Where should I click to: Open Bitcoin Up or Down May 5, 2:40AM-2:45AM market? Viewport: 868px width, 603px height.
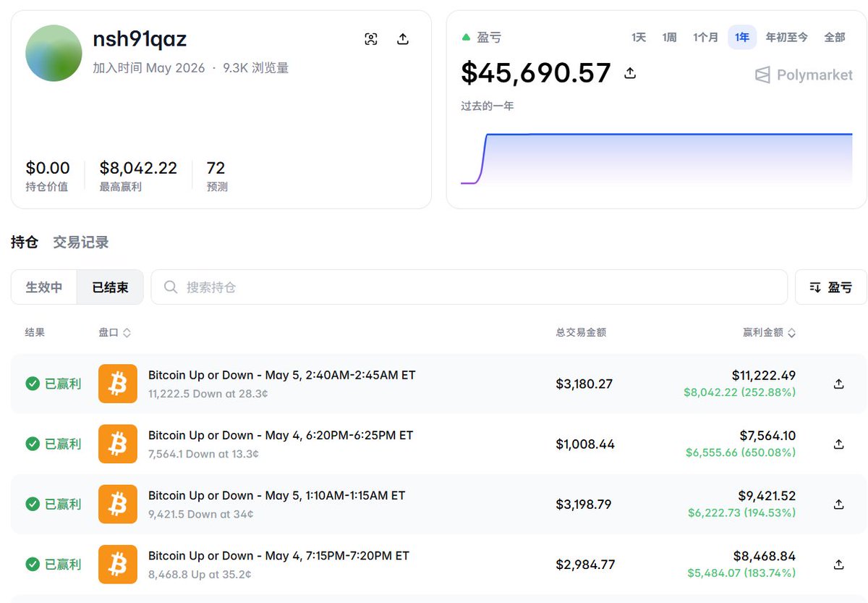click(x=282, y=375)
